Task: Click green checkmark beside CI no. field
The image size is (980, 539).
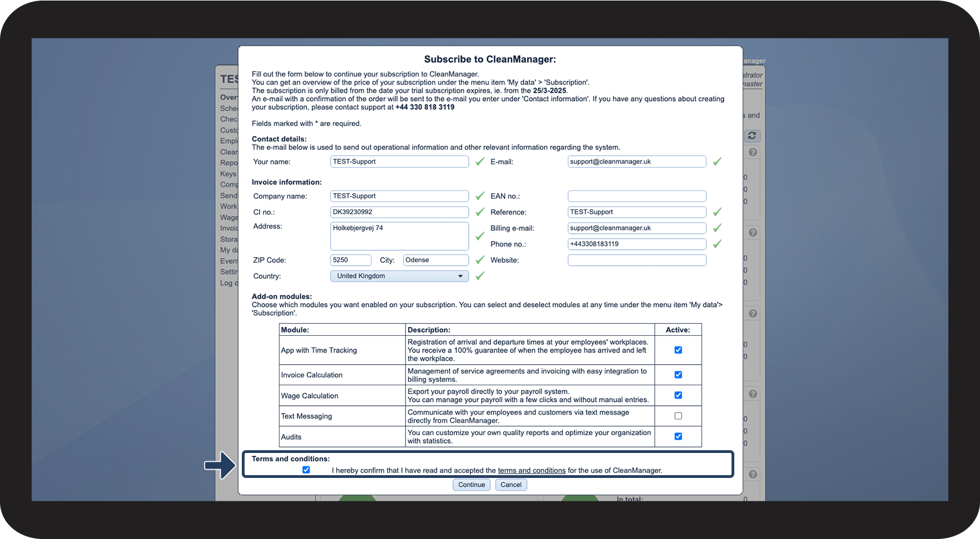Action: [480, 212]
